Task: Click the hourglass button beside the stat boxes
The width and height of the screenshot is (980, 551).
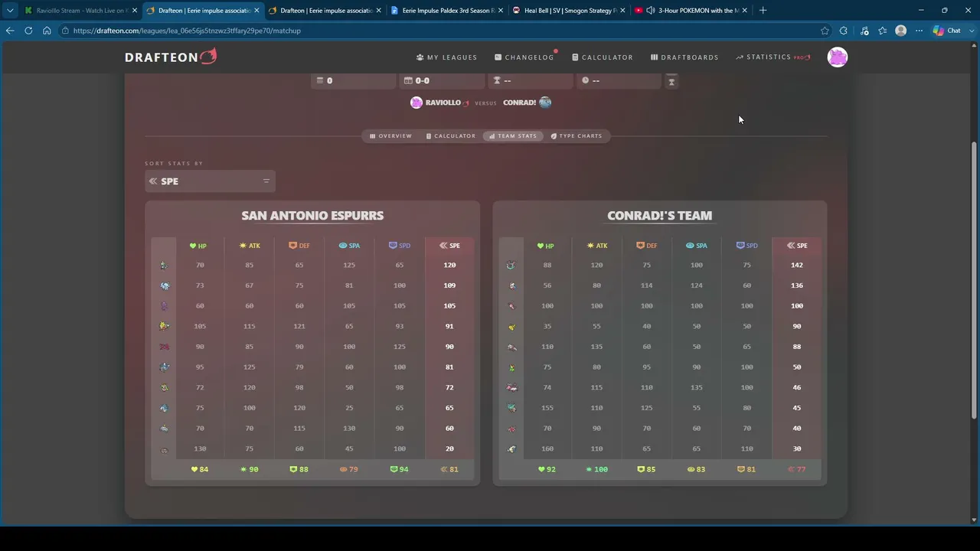Action: coord(671,81)
